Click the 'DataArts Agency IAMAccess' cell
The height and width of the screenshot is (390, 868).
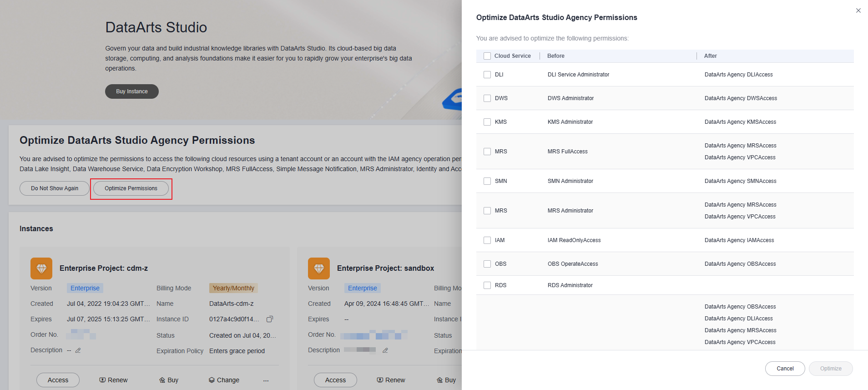[739, 240]
